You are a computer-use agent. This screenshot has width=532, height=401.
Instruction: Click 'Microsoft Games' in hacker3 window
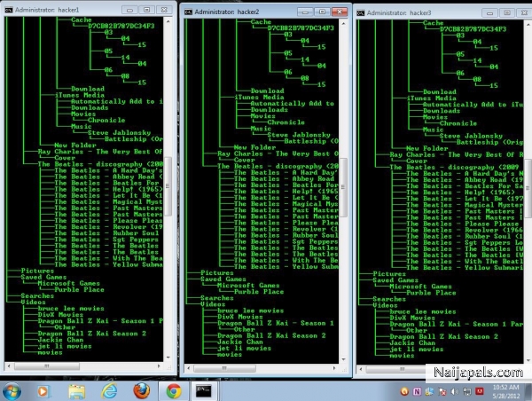click(420, 287)
